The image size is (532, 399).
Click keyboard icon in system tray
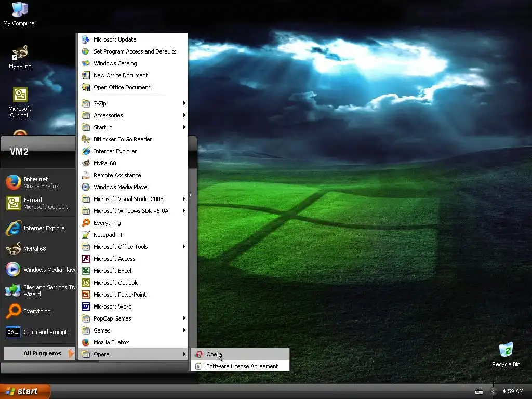click(478, 392)
